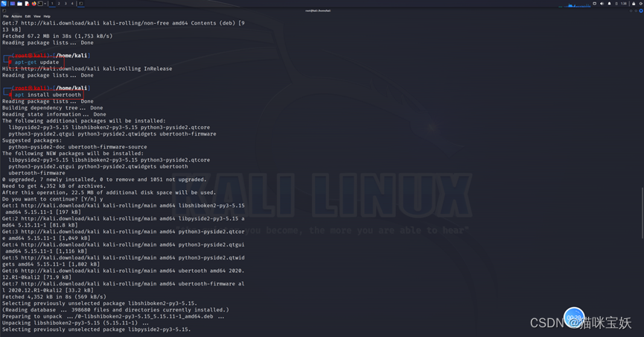Image resolution: width=644 pixels, height=337 pixels.
Task: Click the 'Fetched 4,352 kB in 8s' line
Action: click(54, 297)
